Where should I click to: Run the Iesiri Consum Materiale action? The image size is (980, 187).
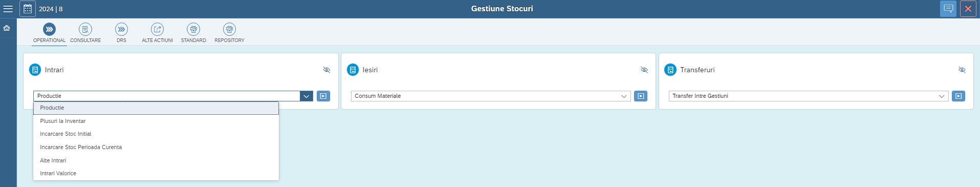click(x=641, y=96)
